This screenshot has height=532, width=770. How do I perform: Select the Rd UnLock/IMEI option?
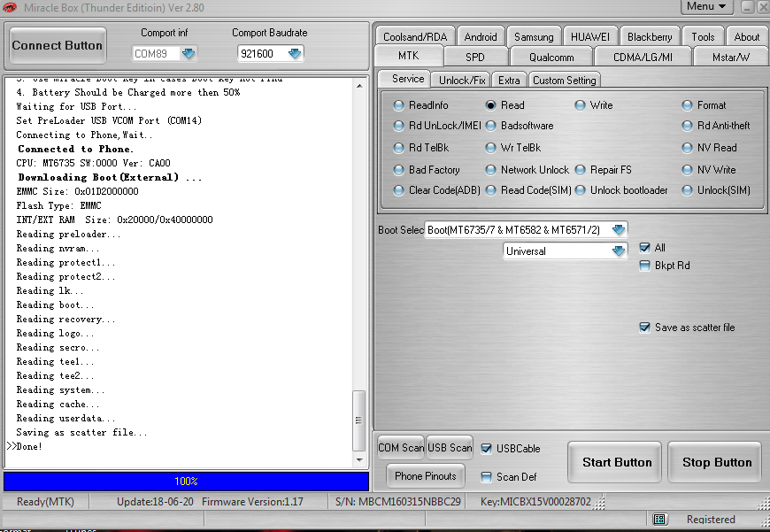coord(399,126)
